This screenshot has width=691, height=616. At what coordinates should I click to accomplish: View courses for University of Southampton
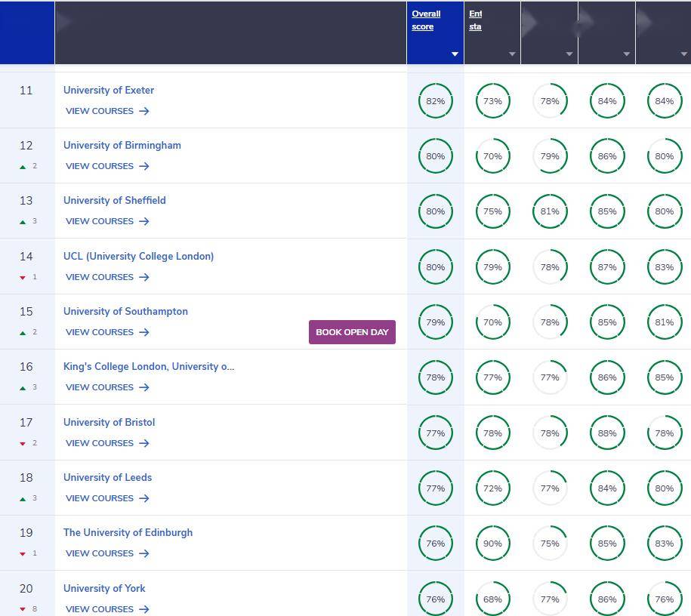pyautogui.click(x=107, y=332)
